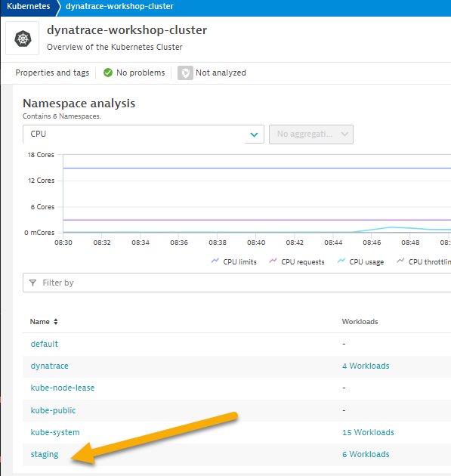Open the No aggregation dropdown

tap(311, 134)
